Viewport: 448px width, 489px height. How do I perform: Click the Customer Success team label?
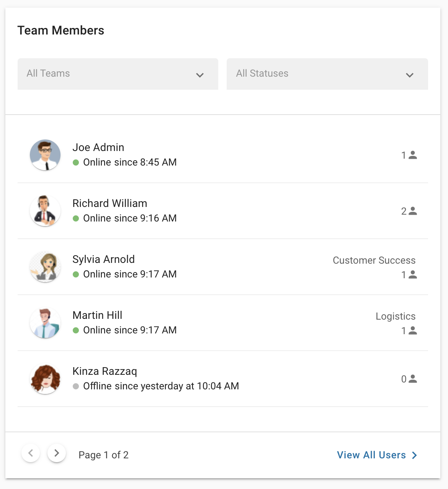click(x=374, y=260)
